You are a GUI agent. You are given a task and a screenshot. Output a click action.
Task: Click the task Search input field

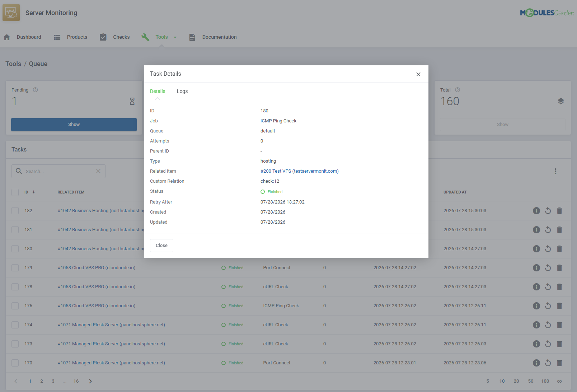58,171
